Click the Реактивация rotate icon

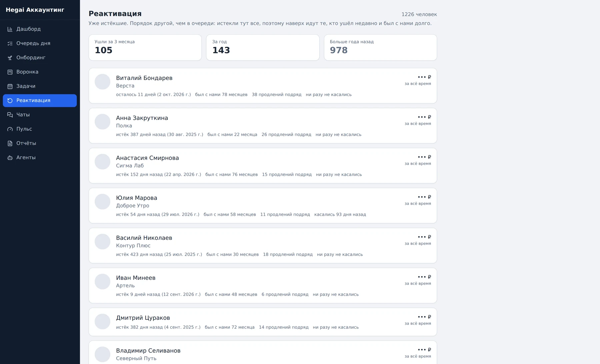tap(10, 101)
